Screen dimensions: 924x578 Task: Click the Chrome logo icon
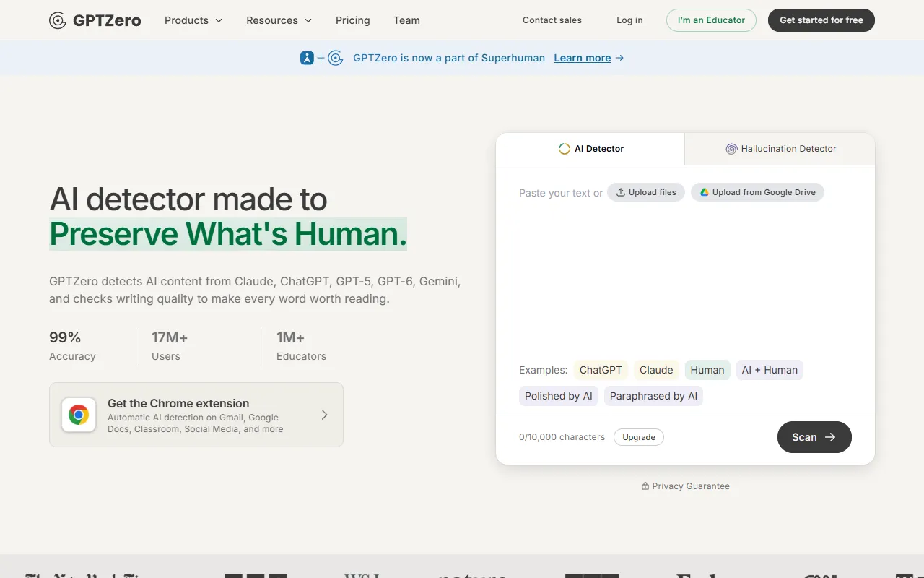click(x=79, y=415)
